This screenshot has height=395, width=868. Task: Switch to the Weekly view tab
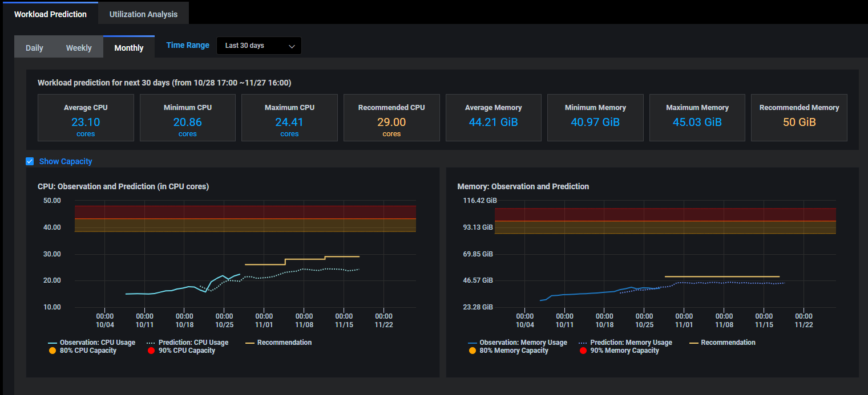pyautogui.click(x=79, y=48)
